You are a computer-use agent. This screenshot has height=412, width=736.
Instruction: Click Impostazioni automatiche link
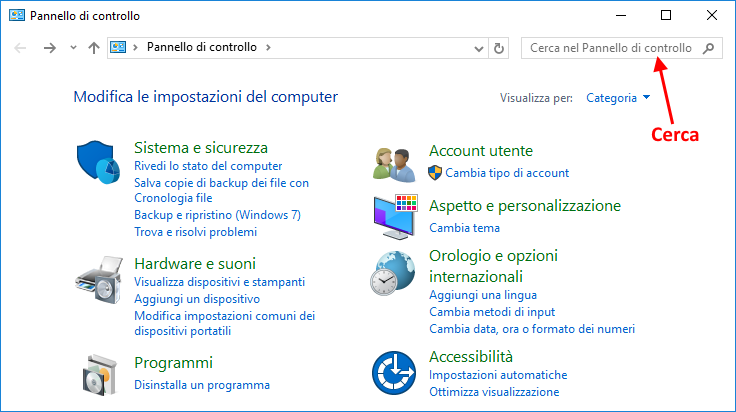click(498, 375)
